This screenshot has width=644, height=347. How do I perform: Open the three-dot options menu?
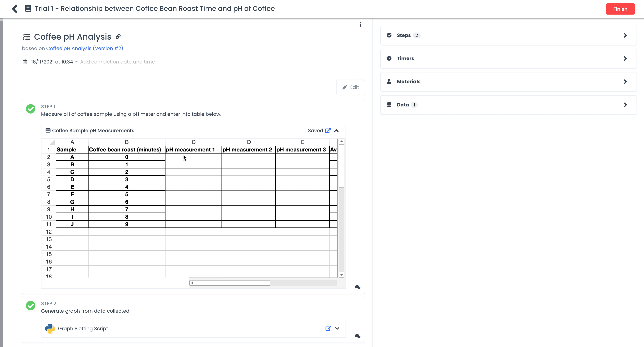click(x=360, y=24)
